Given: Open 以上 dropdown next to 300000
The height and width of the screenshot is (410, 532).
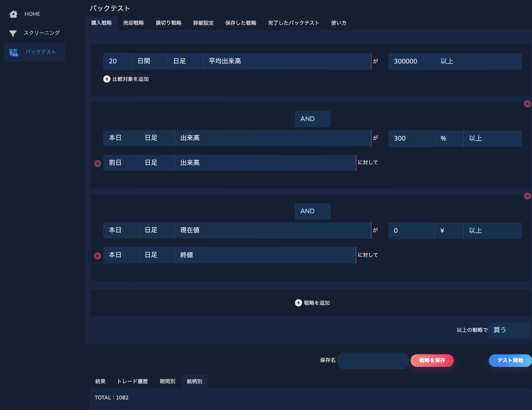Looking at the screenshot, I should click(478, 61).
